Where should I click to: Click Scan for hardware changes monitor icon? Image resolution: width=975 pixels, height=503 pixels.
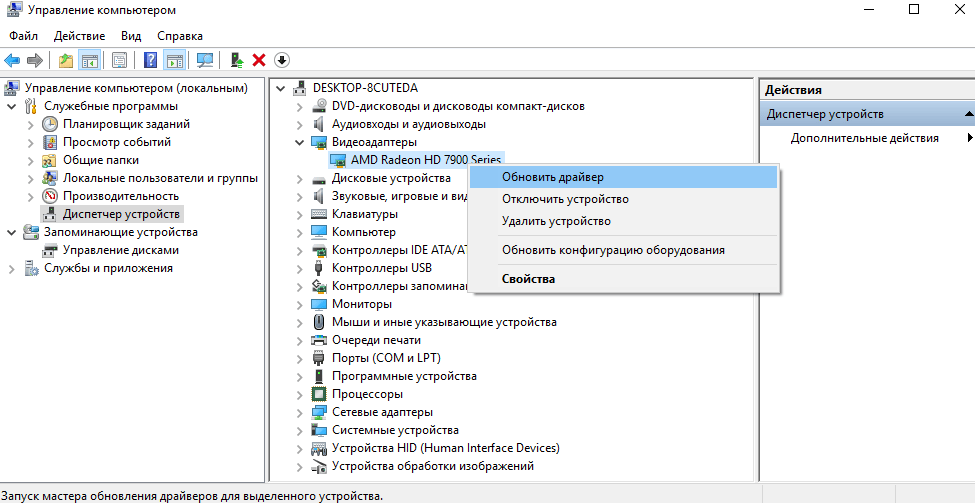[205, 60]
